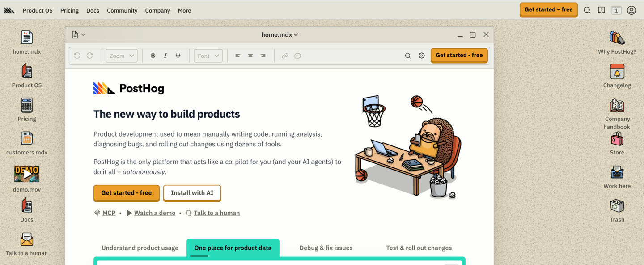Open the Docs desktop icon
The height and width of the screenshot is (265, 644).
27,206
